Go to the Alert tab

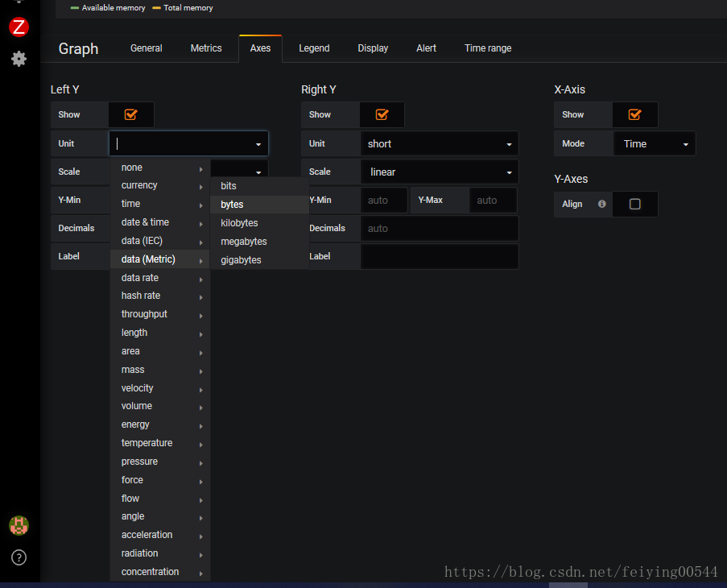click(x=426, y=48)
